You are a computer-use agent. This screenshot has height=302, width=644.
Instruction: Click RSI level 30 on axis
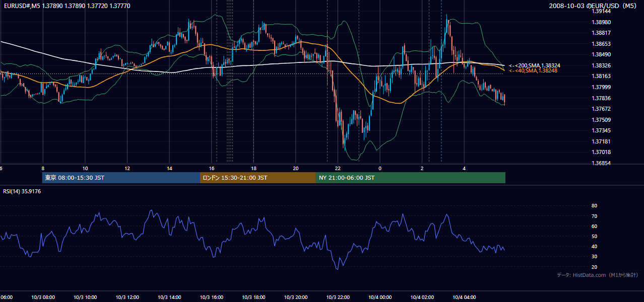coord(594,257)
